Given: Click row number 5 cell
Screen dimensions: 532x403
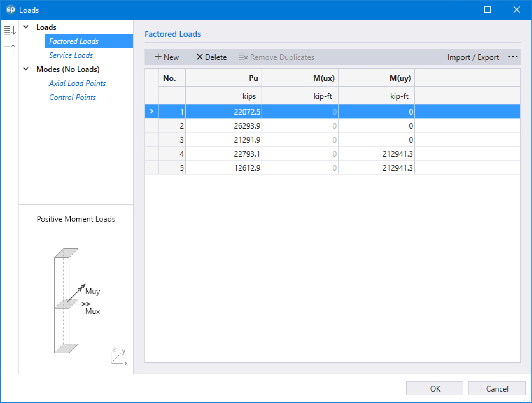Looking at the screenshot, I should click(172, 167).
